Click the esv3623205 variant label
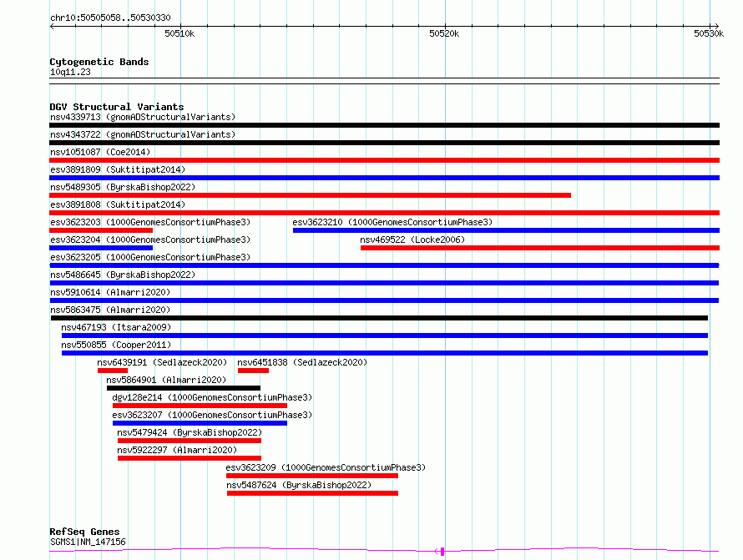The width and height of the screenshot is (743, 560). [150, 257]
